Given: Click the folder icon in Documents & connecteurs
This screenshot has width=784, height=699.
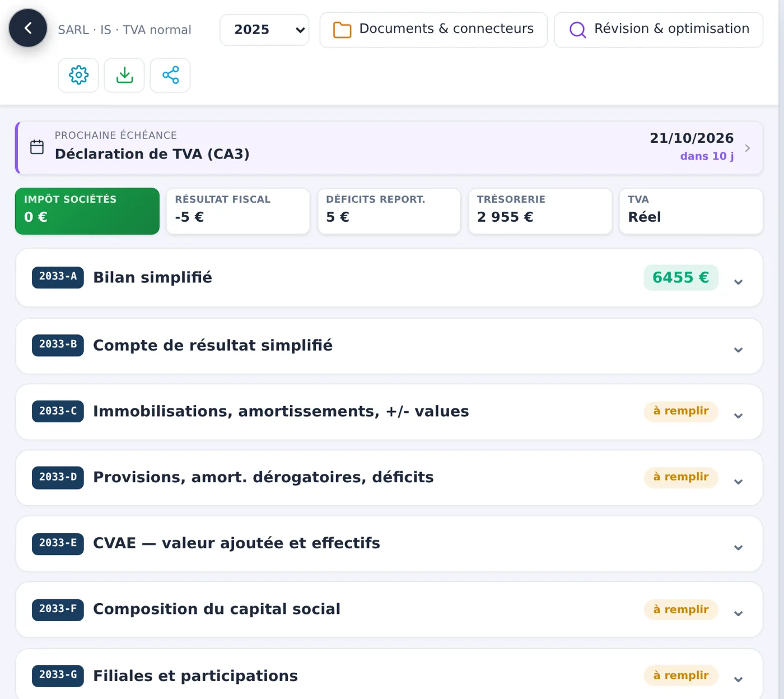Looking at the screenshot, I should click(342, 30).
